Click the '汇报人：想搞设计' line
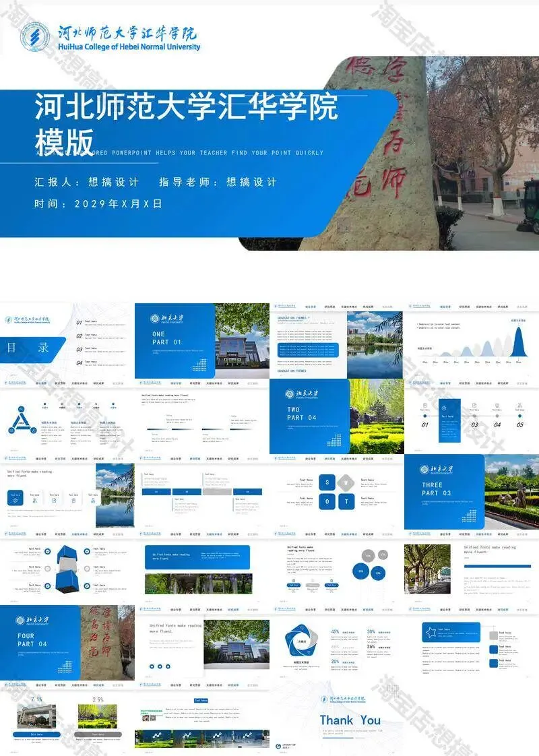The image size is (539, 756). coord(86,182)
